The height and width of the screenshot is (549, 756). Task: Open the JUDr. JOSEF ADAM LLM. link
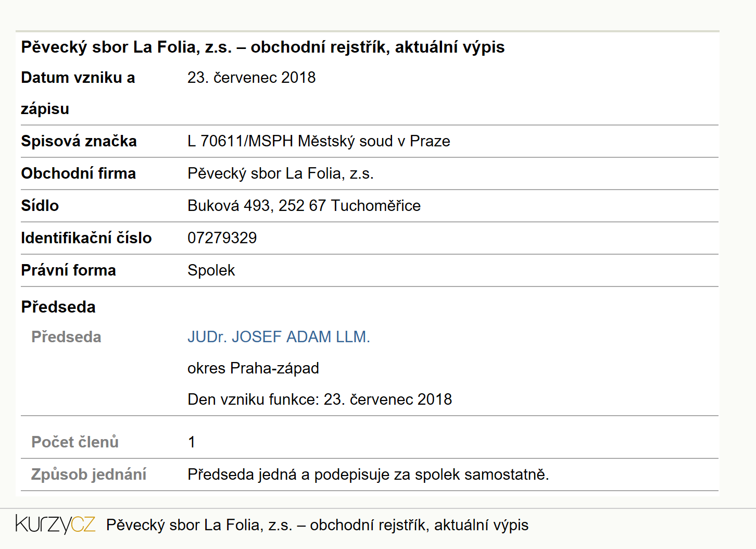(279, 337)
